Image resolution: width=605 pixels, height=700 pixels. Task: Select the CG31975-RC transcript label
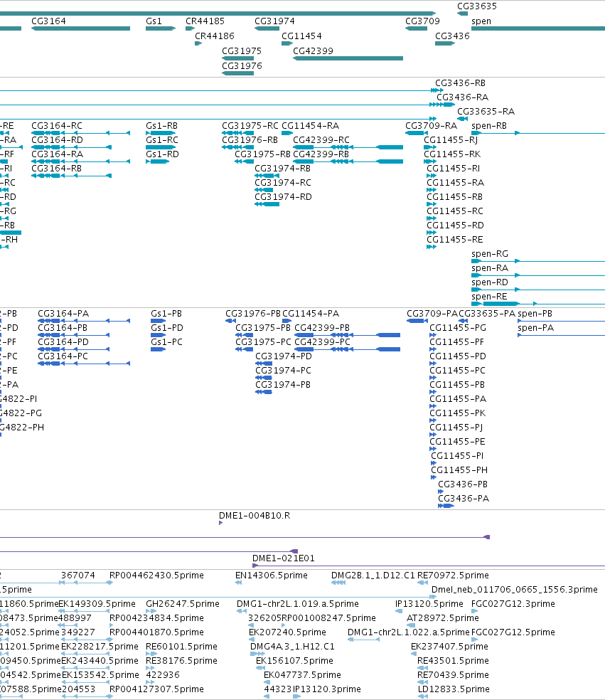(250, 126)
